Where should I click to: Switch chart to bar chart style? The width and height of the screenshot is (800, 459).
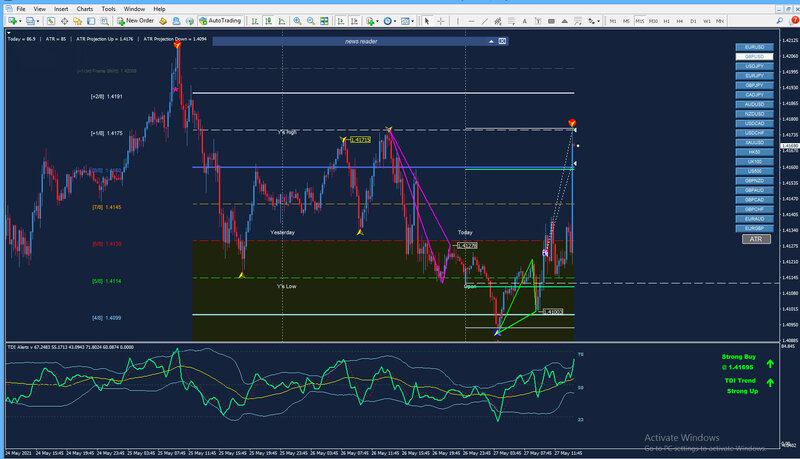[x=254, y=21]
